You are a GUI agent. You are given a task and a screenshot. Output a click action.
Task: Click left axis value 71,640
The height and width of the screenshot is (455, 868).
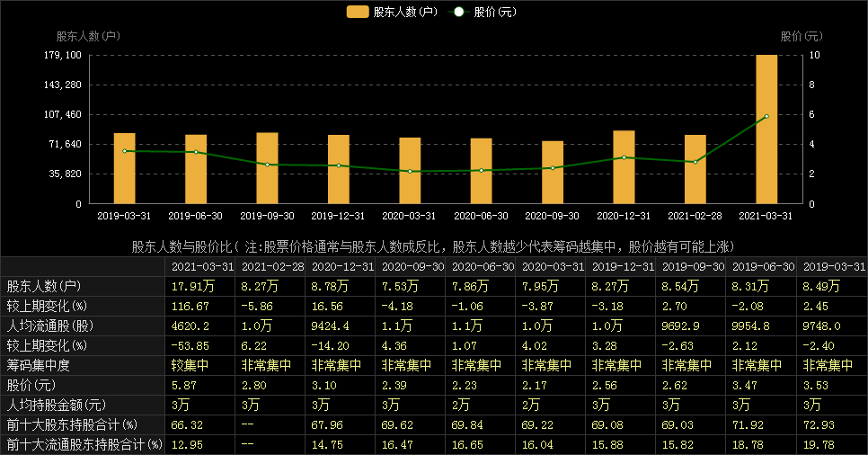(66, 144)
